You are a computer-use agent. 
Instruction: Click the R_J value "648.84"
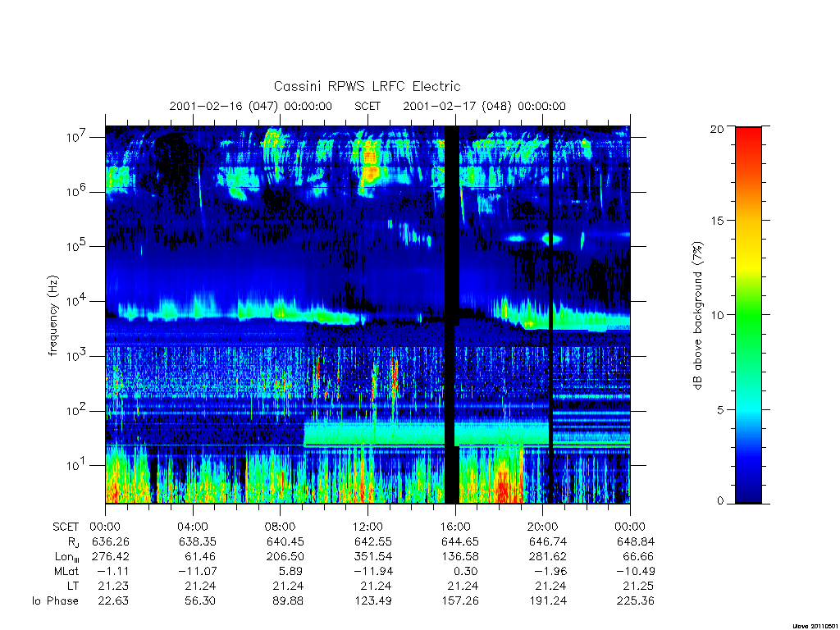[636, 541]
